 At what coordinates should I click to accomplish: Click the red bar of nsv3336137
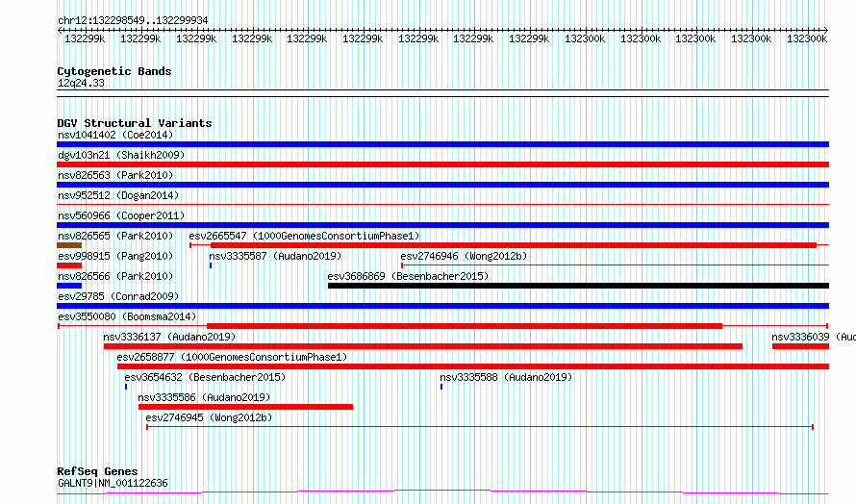(x=423, y=346)
